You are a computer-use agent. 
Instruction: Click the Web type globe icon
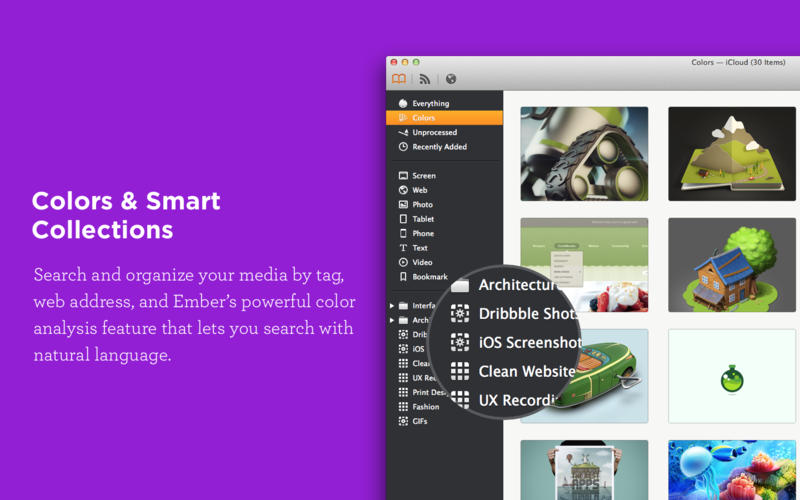point(403,190)
